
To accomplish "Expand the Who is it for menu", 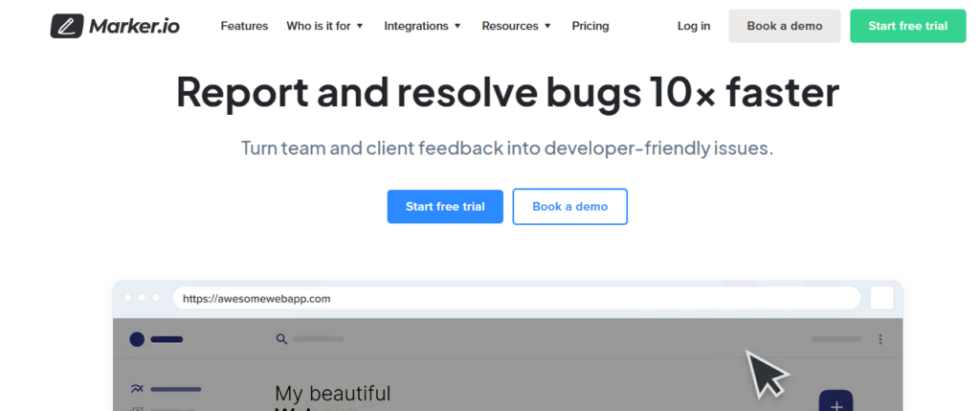I will 325,26.
